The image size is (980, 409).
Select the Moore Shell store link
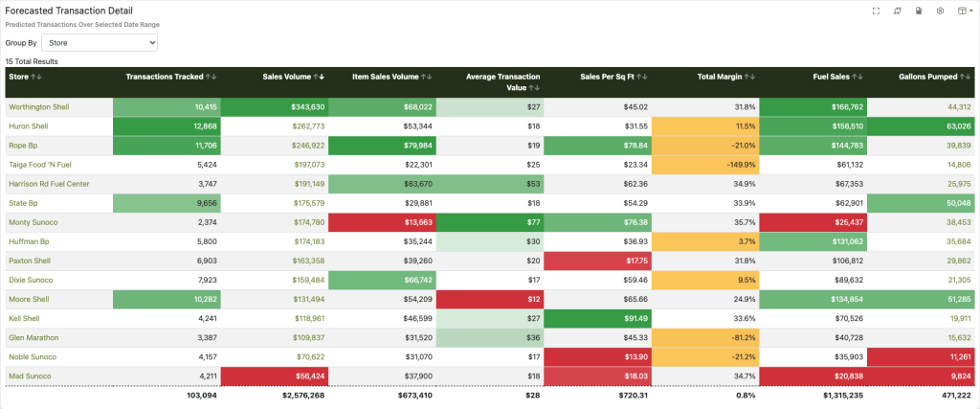click(x=29, y=300)
